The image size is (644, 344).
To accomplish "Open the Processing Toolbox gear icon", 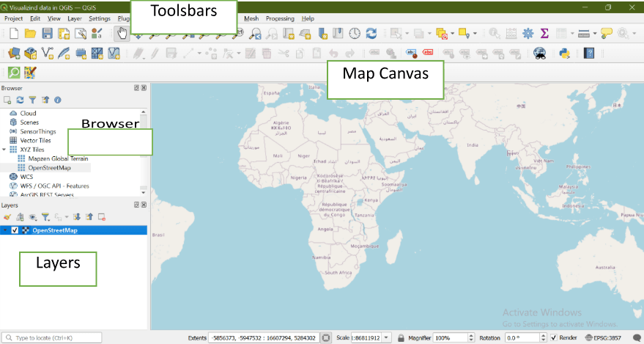I will 528,33.
